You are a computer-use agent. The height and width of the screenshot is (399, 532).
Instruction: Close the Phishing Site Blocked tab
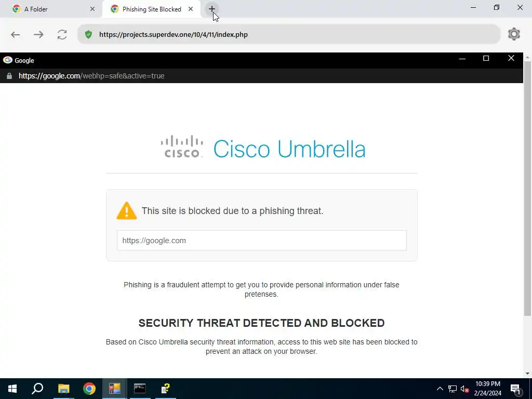[191, 9]
